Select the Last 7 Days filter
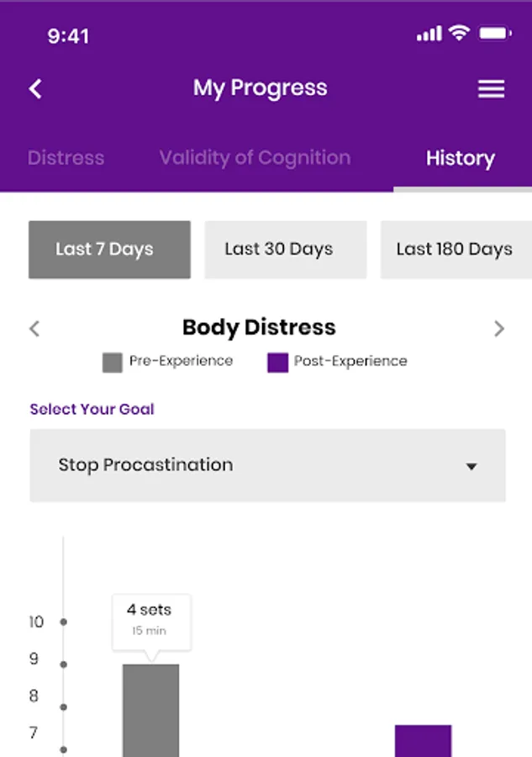The width and height of the screenshot is (532, 757). point(109,250)
